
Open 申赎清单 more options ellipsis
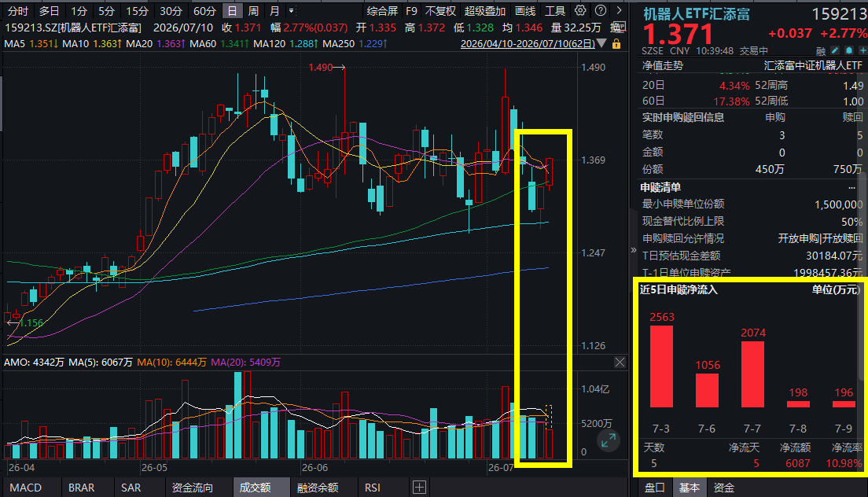[852, 188]
